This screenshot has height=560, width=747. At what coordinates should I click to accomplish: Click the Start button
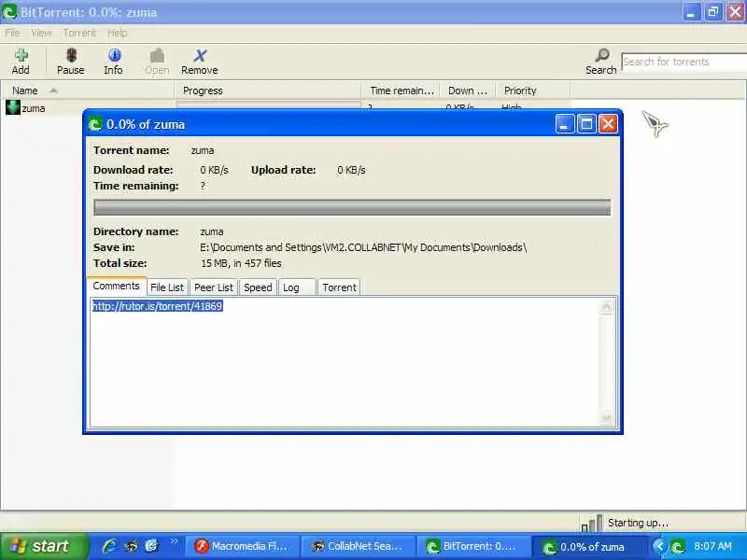click(43, 546)
